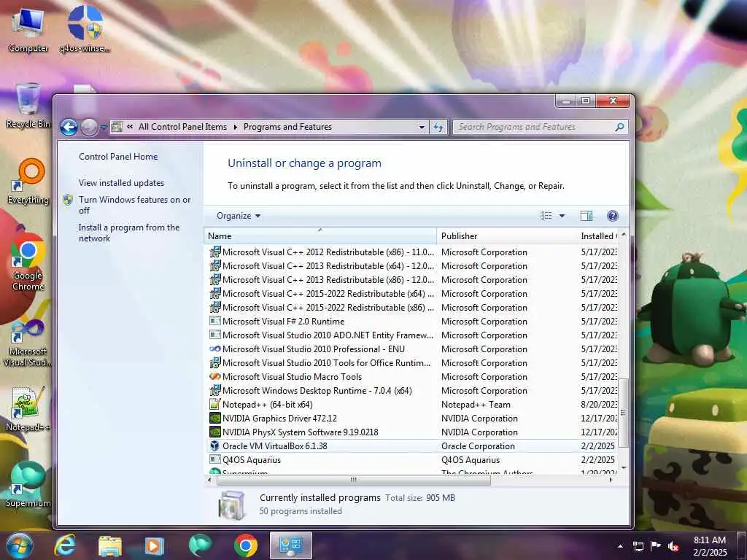Click the search magnifier icon
Viewport: 747px width, 560px height.
tap(619, 127)
